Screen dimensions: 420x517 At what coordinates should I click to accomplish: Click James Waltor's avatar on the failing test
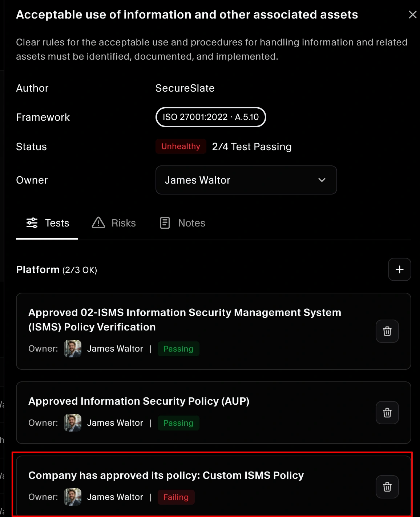pos(72,497)
